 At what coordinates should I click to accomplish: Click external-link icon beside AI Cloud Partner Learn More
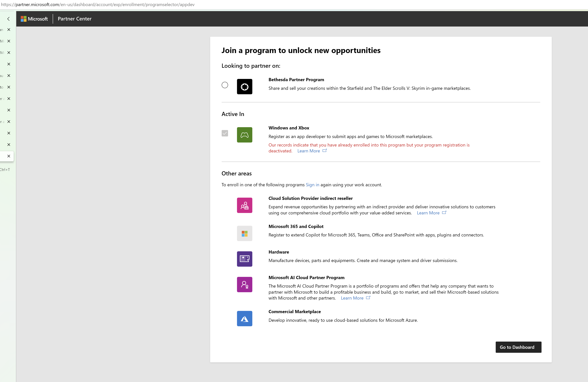(368, 298)
